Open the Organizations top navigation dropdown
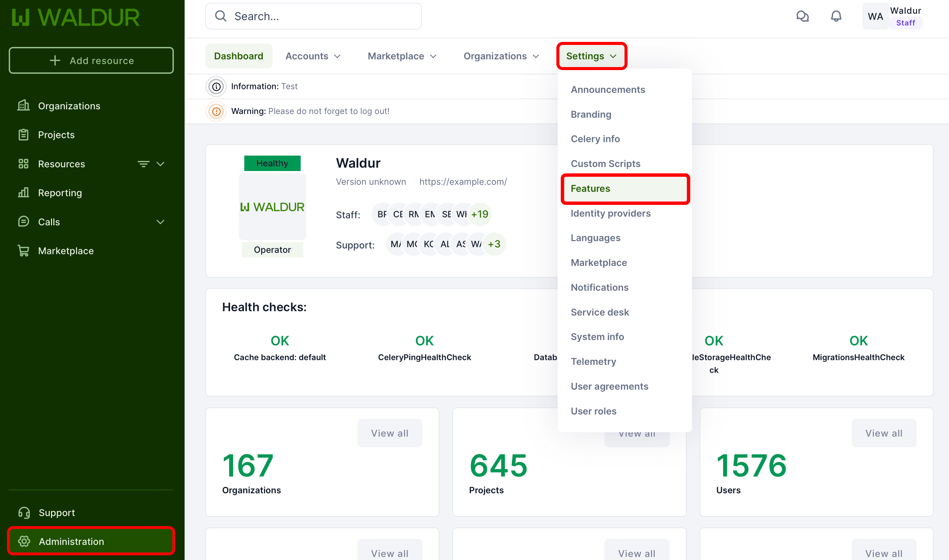The image size is (949, 560). click(x=501, y=56)
